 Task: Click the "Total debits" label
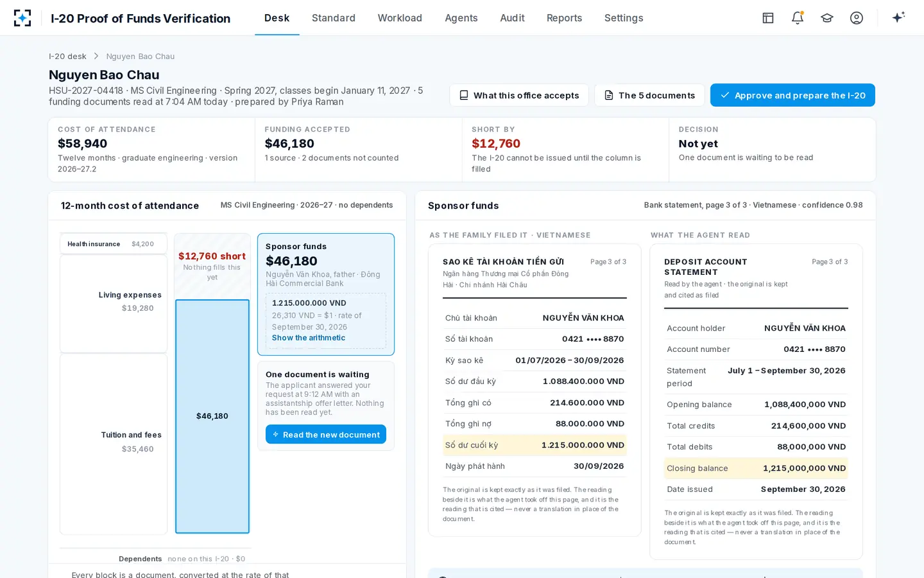pyautogui.click(x=690, y=447)
